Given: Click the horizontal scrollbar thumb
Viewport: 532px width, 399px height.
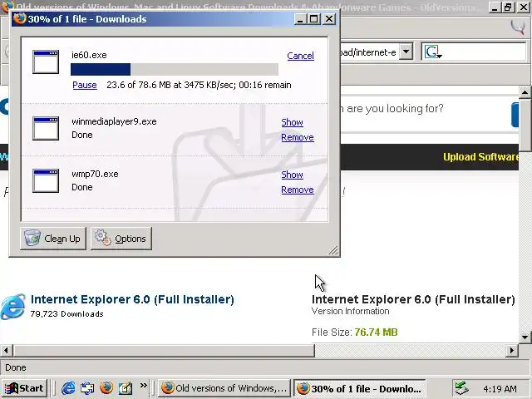Looking at the screenshot, I should [164, 350].
